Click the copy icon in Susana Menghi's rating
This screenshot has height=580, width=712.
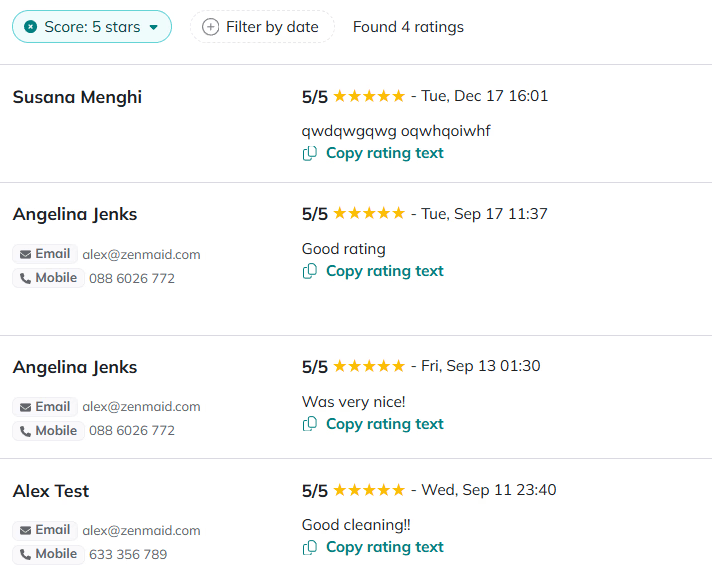(310, 153)
